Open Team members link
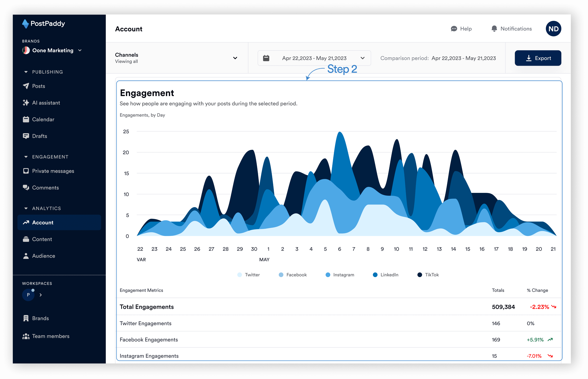This screenshot has width=588, height=379. coord(50,336)
